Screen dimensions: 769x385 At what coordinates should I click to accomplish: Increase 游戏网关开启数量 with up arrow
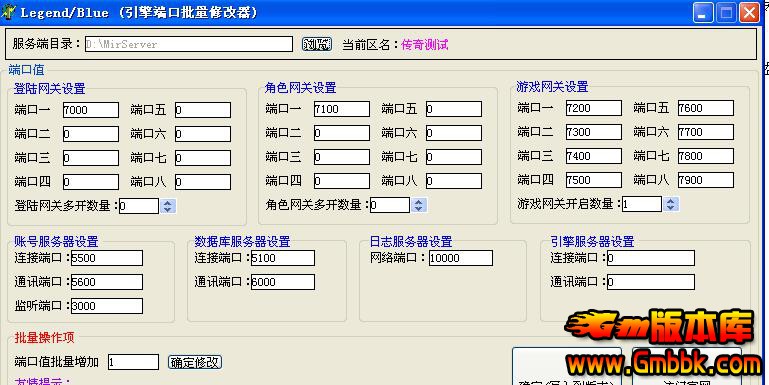pyautogui.click(x=671, y=201)
